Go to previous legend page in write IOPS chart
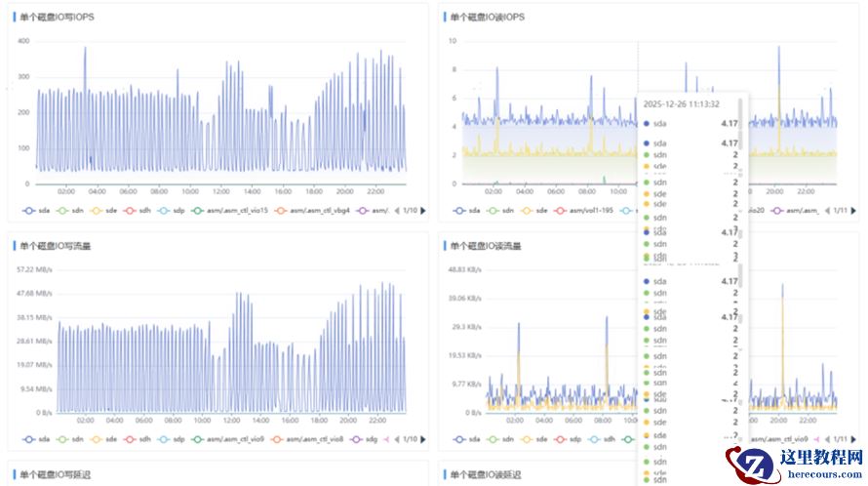 397,211
